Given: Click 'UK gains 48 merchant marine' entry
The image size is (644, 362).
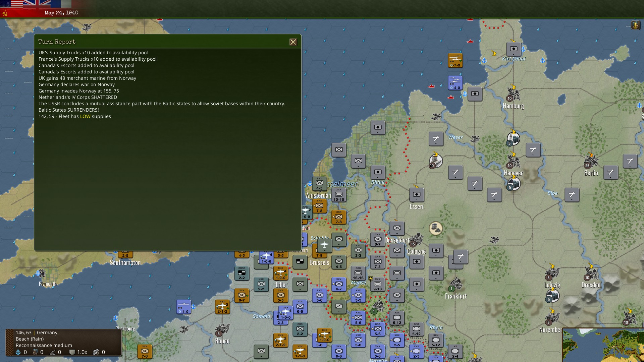Looking at the screenshot, I should 87,78.
